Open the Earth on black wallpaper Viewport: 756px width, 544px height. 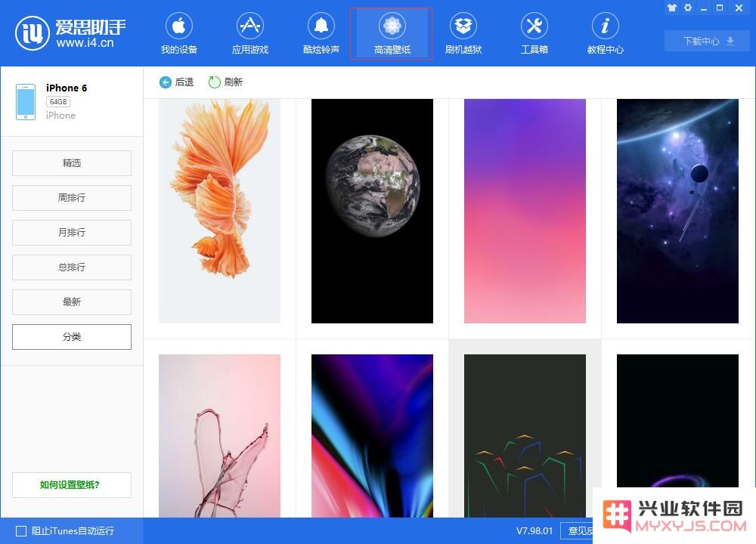point(372,211)
